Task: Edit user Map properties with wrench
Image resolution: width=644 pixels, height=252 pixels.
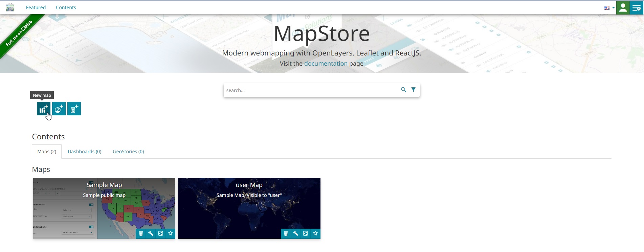Action: pos(295,233)
